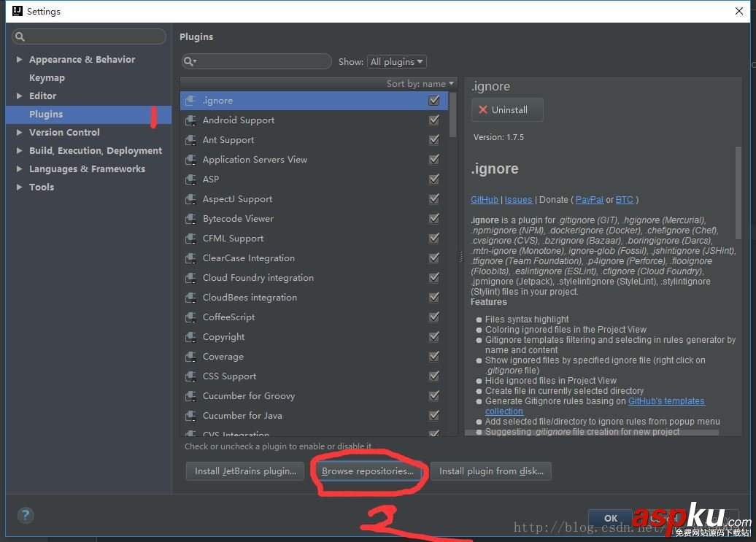Expand Languages & Frameworks node
Screen dimensions: 756x542
point(19,169)
